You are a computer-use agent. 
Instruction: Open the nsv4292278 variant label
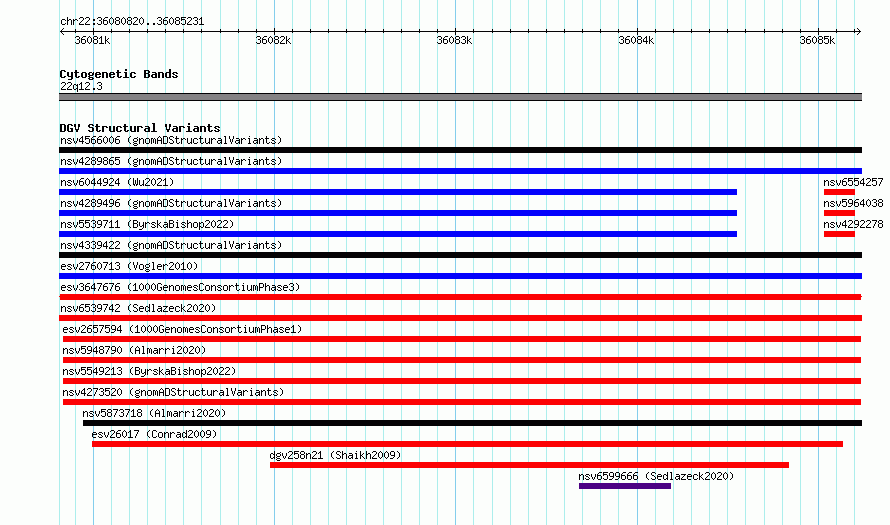pyautogui.click(x=853, y=224)
